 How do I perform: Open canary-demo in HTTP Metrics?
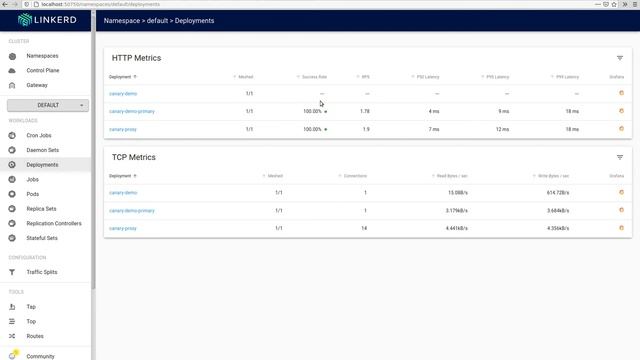[123, 94]
